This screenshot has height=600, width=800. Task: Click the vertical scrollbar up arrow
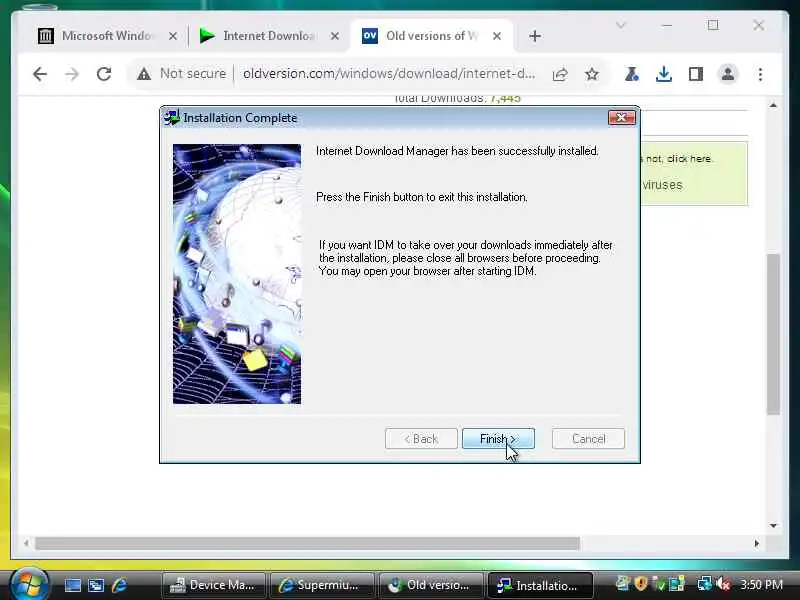point(773,106)
